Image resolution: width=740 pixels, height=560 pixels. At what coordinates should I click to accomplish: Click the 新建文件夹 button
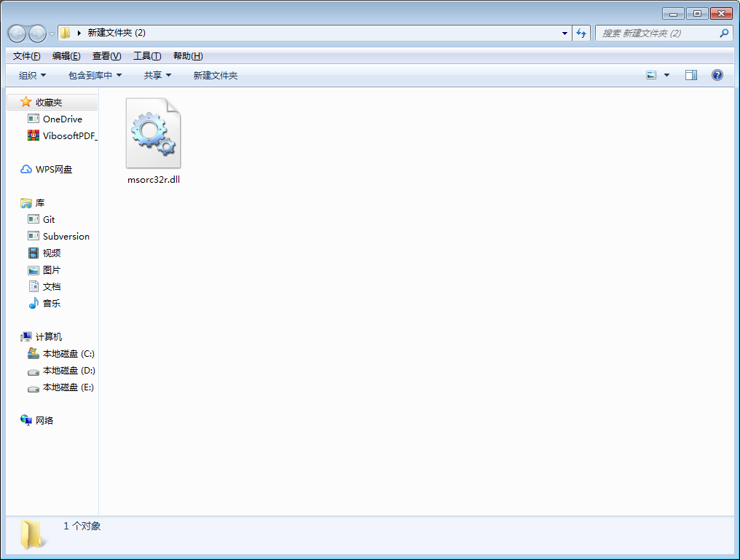(215, 75)
